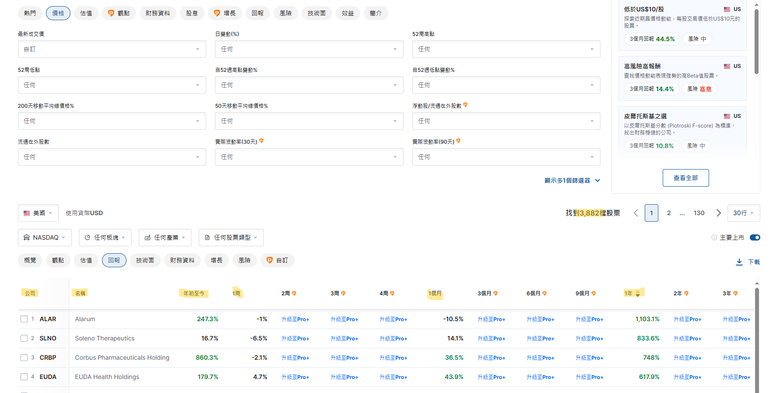
Task: Select the top 熱門 filter tab
Action: tap(30, 13)
